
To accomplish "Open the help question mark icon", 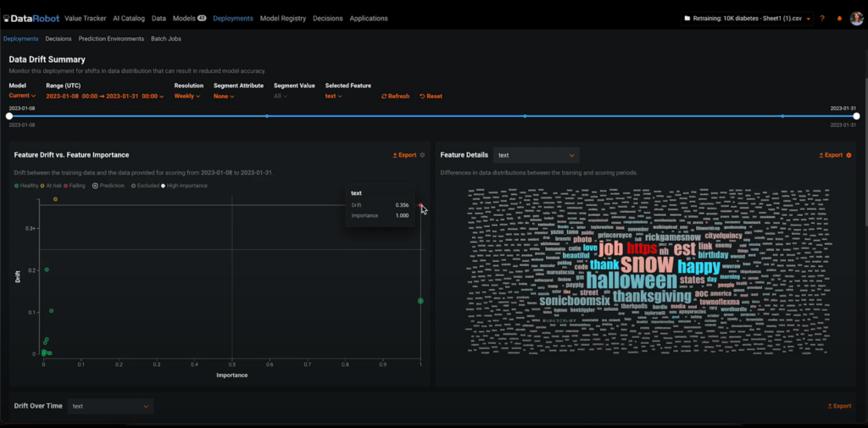I will click(x=822, y=18).
